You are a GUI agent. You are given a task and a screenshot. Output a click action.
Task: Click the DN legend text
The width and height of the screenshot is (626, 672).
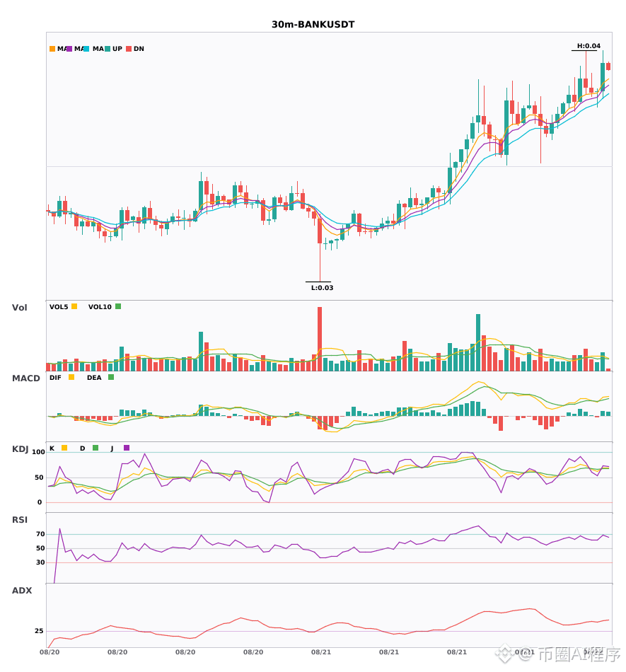click(x=139, y=49)
